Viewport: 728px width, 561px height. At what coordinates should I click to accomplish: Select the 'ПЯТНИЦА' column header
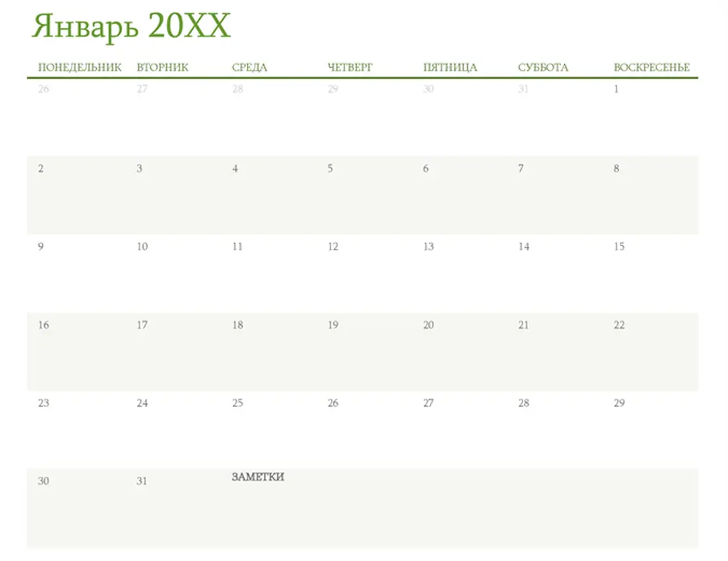[450, 67]
